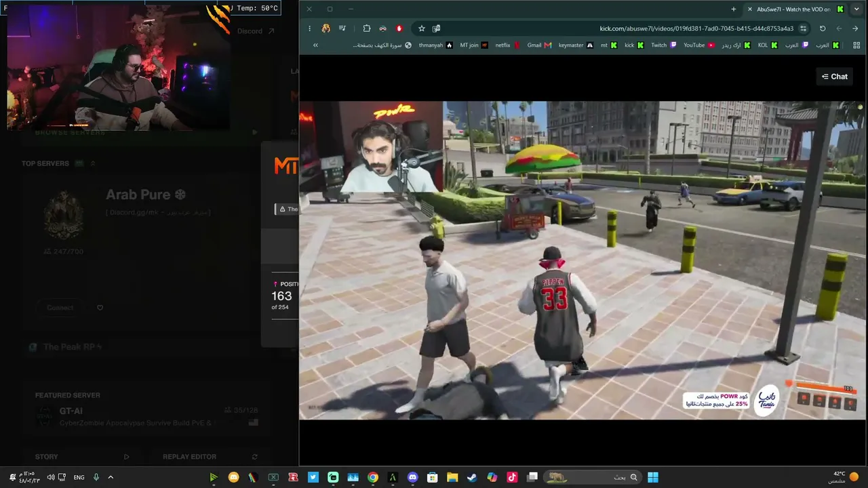868x488 pixels.
Task: Open the ارك ريدر bookmark
Action: coord(736,45)
